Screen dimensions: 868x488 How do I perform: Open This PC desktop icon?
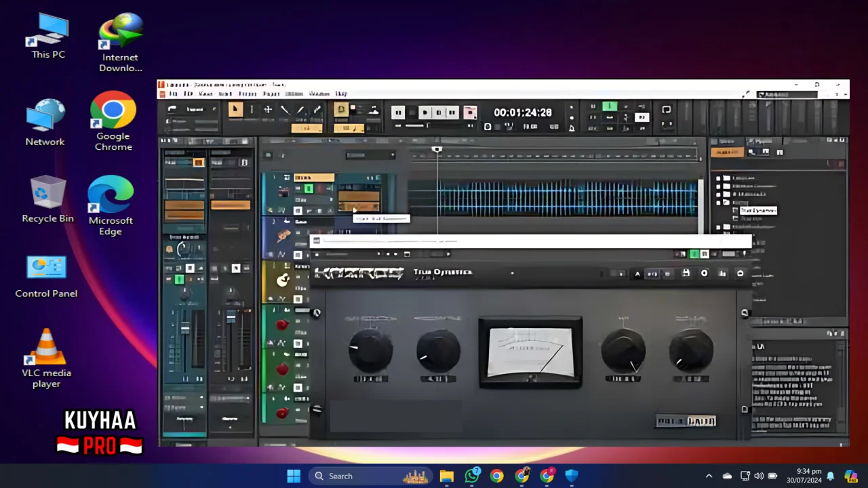coord(48,36)
